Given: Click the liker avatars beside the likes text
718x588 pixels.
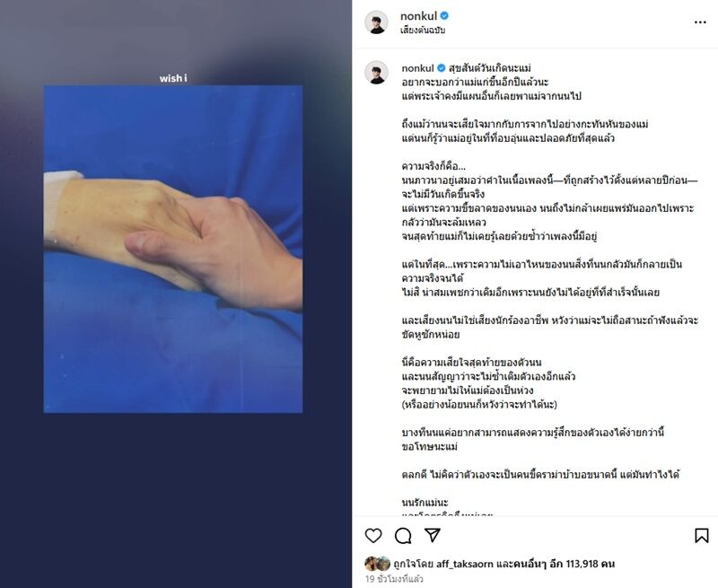Looking at the screenshot, I should pyautogui.click(x=377, y=564).
